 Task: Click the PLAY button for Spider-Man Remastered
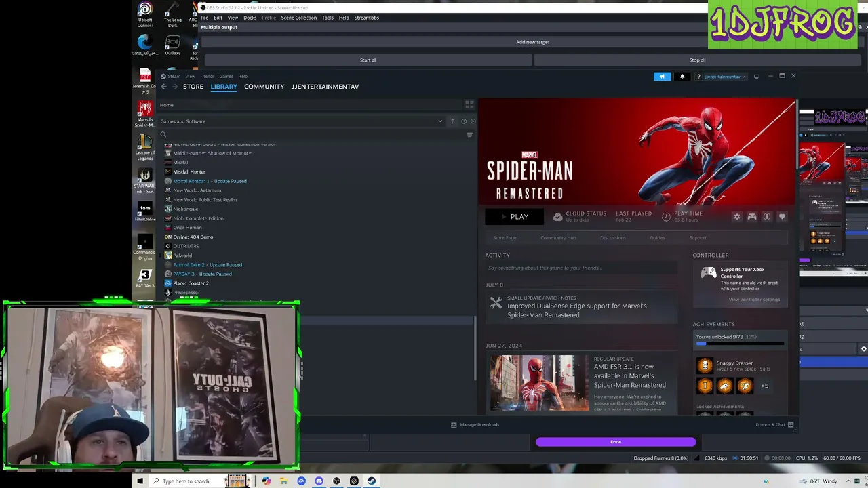(x=514, y=217)
